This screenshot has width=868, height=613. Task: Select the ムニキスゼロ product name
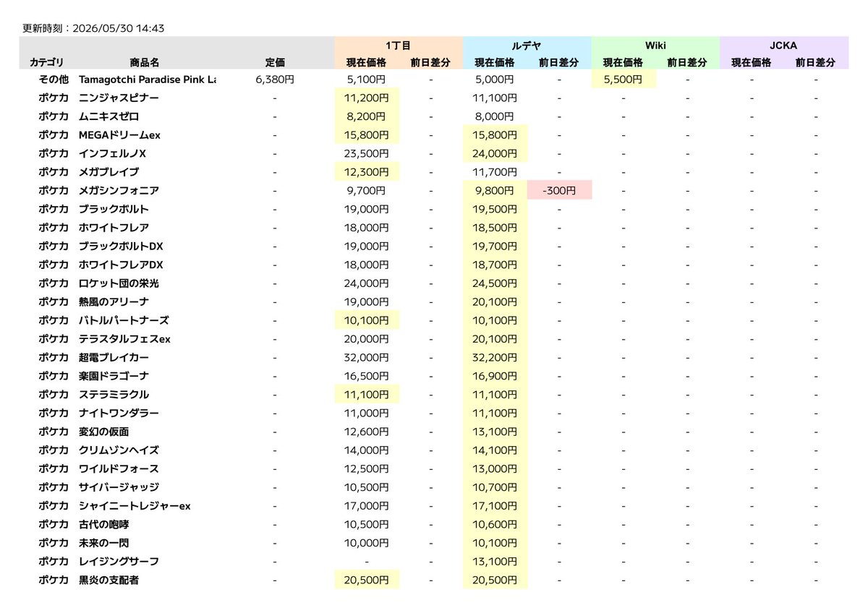[109, 116]
